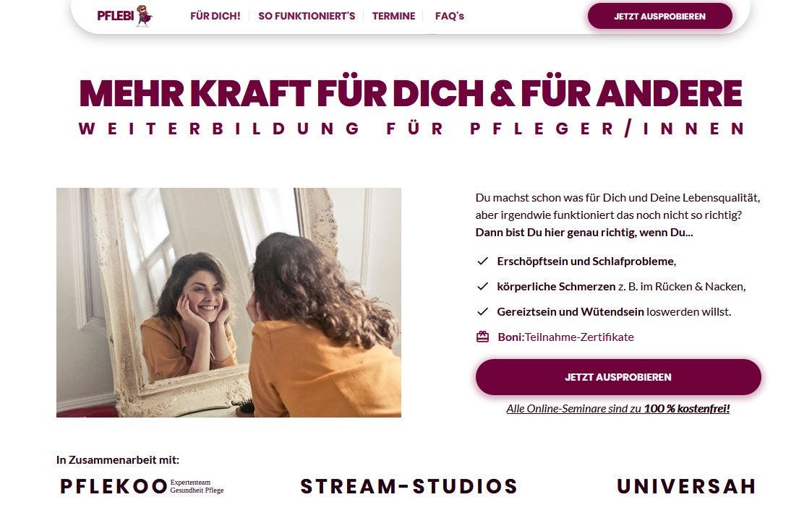Open the UNIVERSAH partner logo

(686, 486)
